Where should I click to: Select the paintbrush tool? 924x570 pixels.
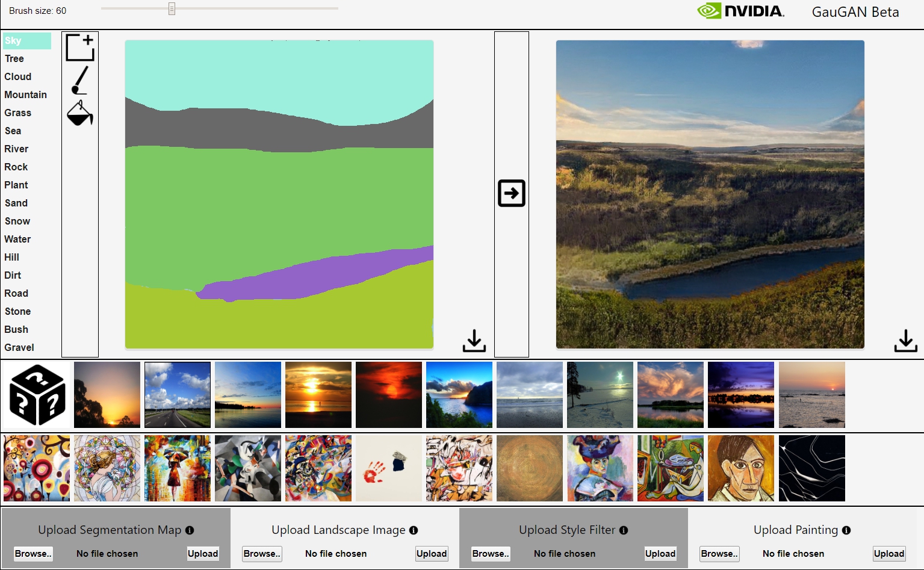tap(79, 81)
